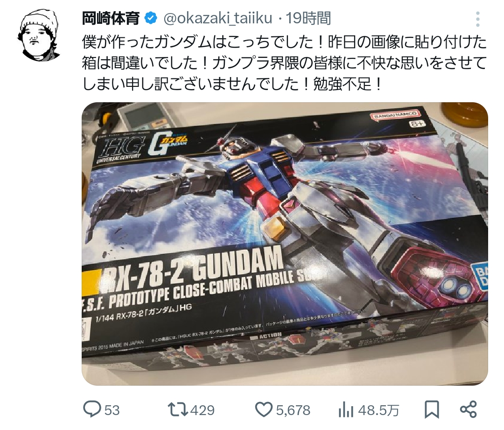Bookmark this tweet
Image resolution: width=504 pixels, height=430 pixels.
pos(432,410)
